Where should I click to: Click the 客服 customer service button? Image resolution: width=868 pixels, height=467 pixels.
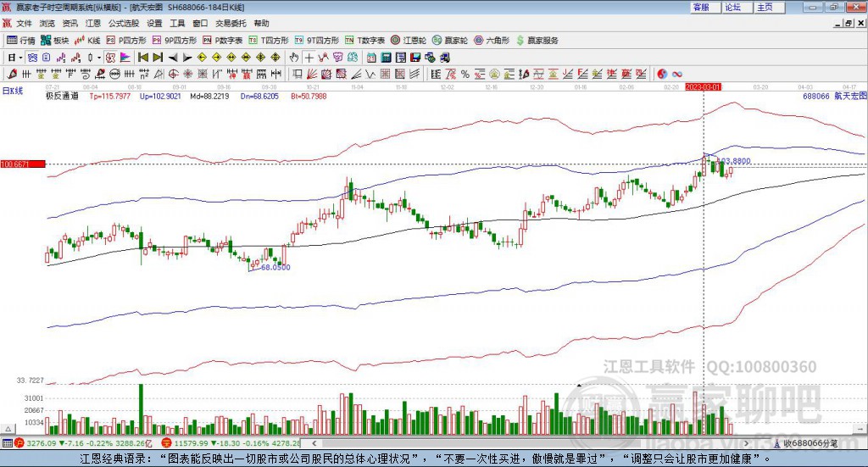[x=701, y=7]
